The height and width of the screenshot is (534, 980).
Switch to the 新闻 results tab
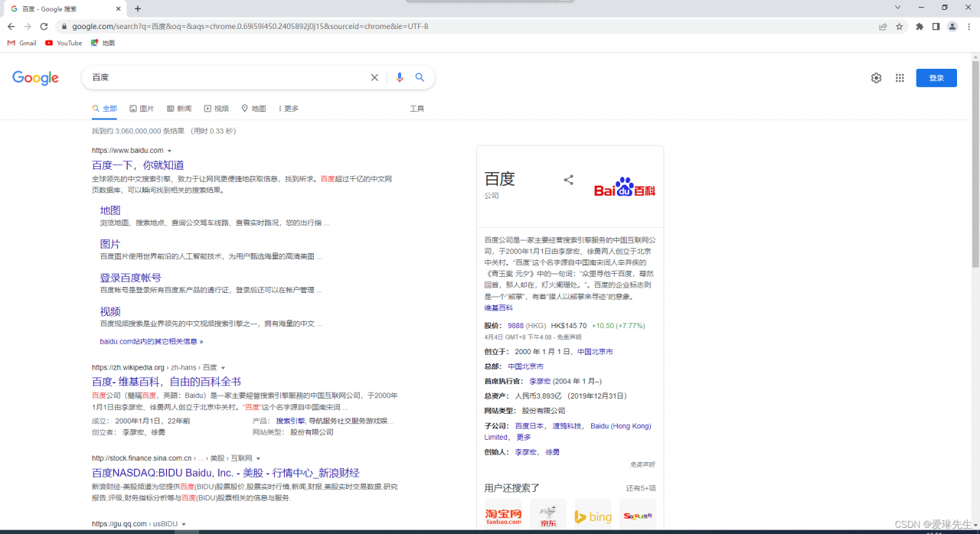tap(179, 109)
